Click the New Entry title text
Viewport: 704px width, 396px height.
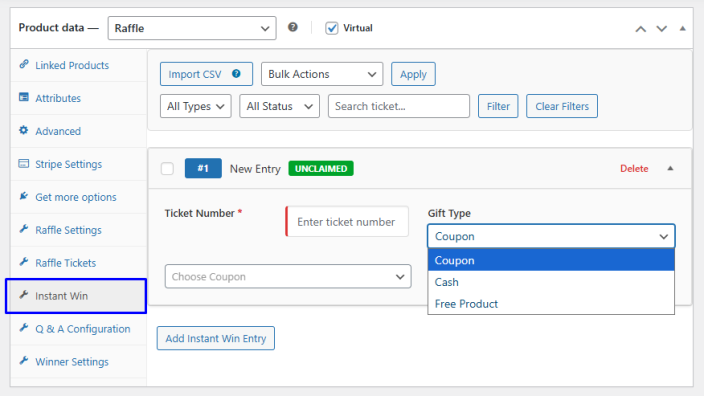pyautogui.click(x=255, y=169)
